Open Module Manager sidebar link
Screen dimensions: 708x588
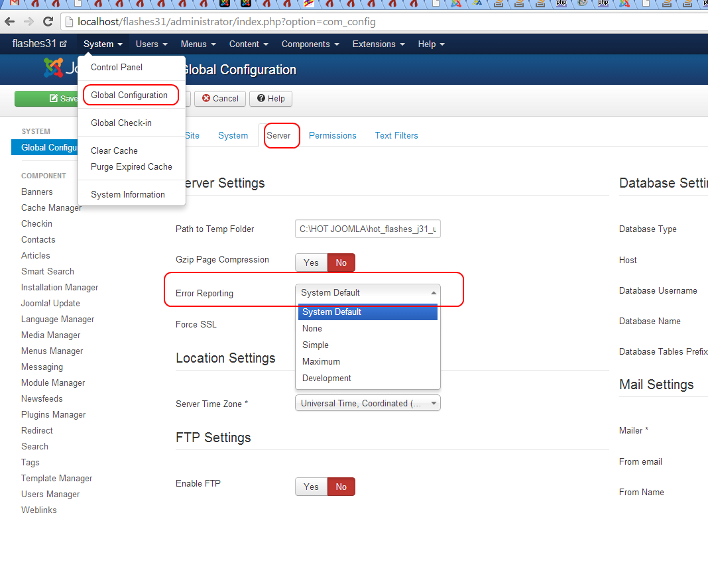point(53,383)
